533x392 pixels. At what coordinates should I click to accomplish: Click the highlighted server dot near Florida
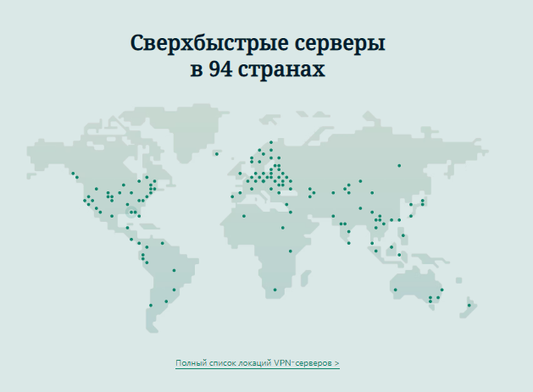[x=131, y=213]
